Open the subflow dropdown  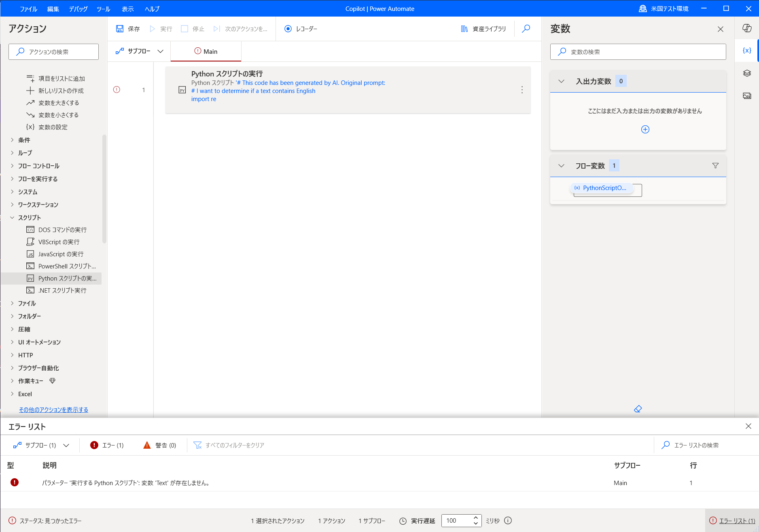click(139, 51)
